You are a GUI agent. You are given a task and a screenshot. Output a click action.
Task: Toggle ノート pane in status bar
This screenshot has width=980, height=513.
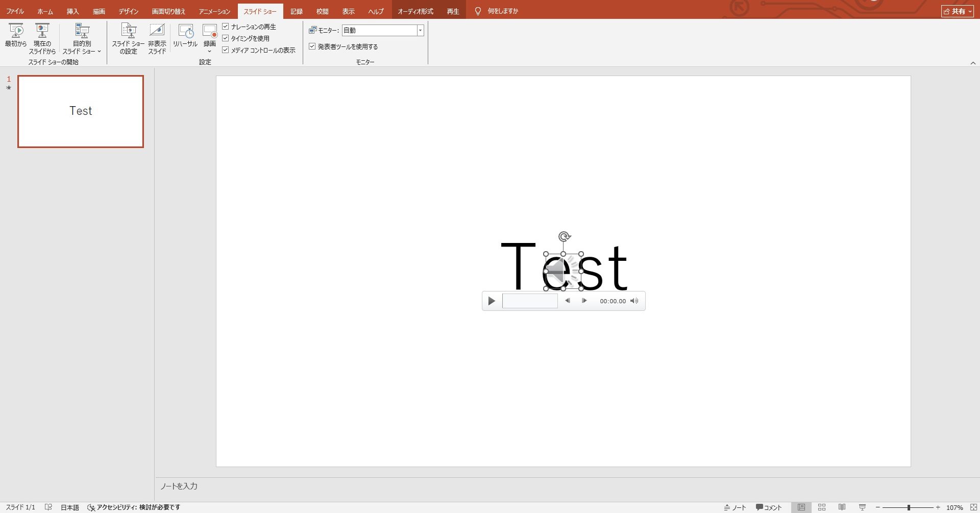coord(735,507)
